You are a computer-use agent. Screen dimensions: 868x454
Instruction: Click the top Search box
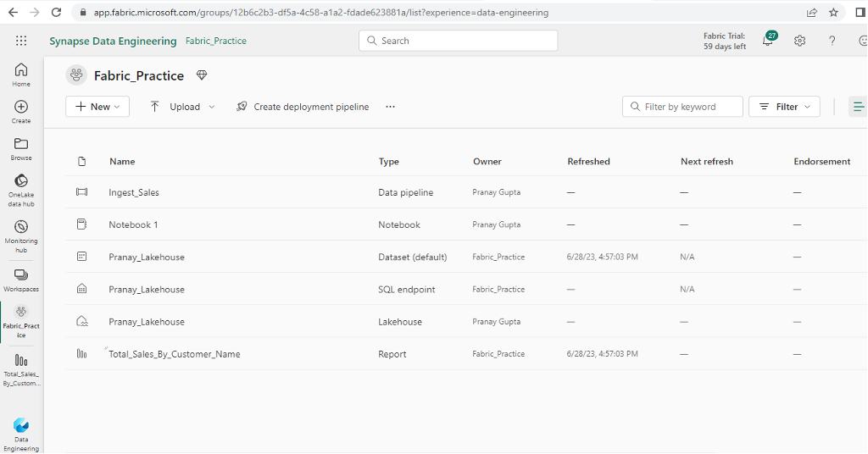(459, 41)
